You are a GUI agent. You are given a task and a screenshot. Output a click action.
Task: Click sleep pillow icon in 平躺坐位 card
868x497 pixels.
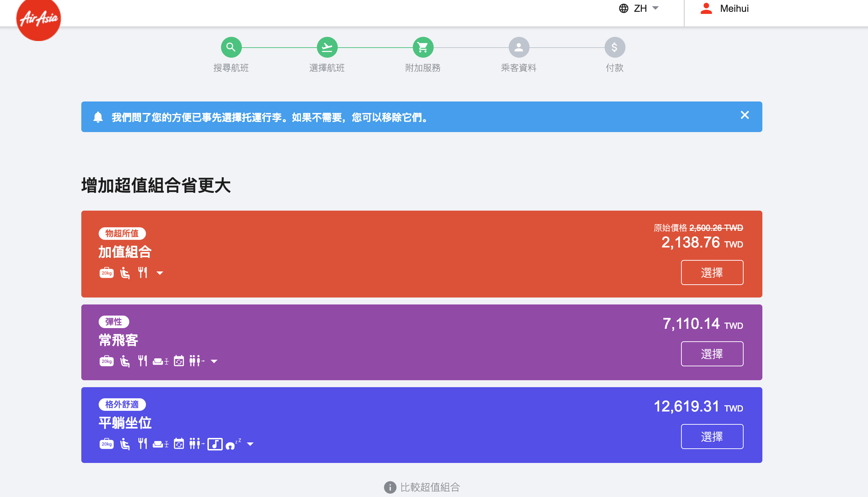[233, 444]
